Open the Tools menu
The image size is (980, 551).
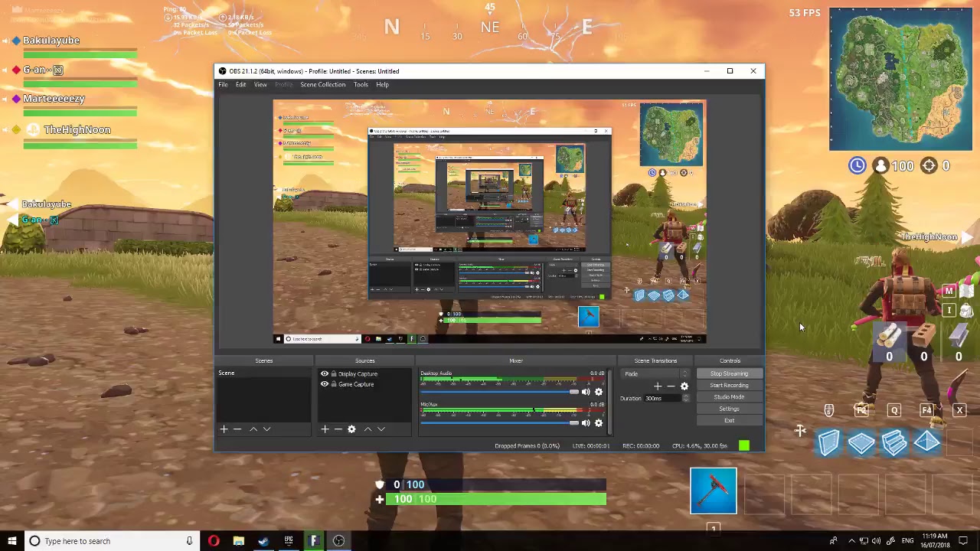pyautogui.click(x=361, y=85)
